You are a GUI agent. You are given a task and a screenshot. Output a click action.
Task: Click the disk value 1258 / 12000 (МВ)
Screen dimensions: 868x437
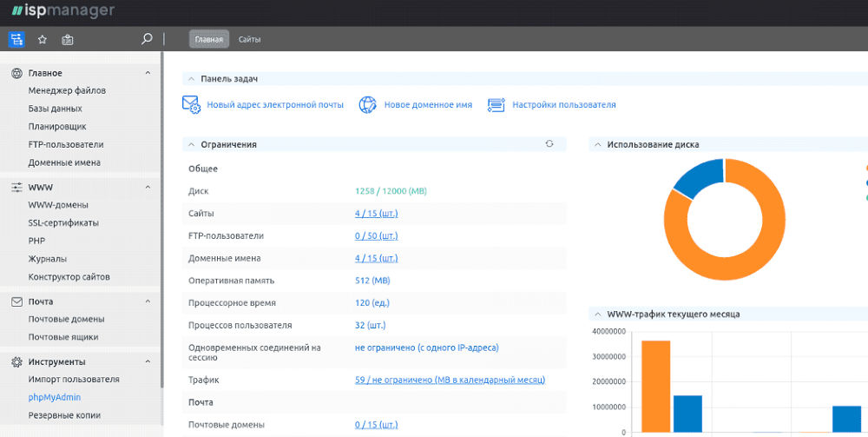click(x=391, y=191)
